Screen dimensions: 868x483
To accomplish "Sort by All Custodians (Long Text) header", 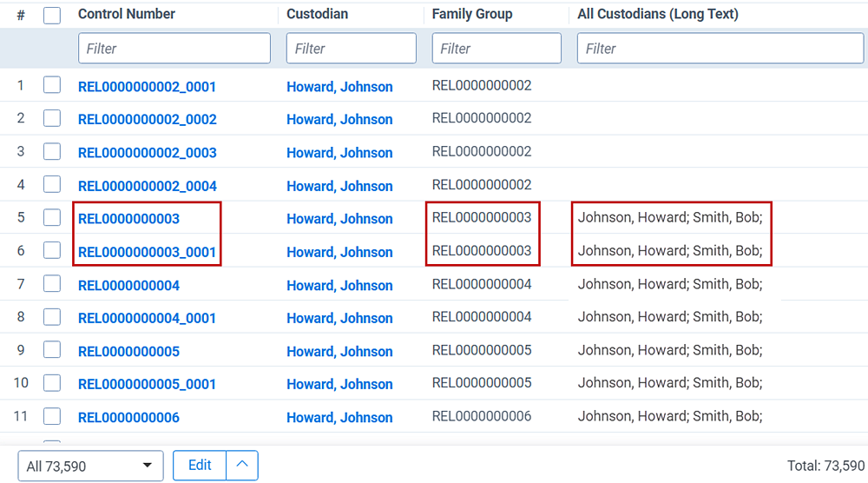I will click(658, 14).
